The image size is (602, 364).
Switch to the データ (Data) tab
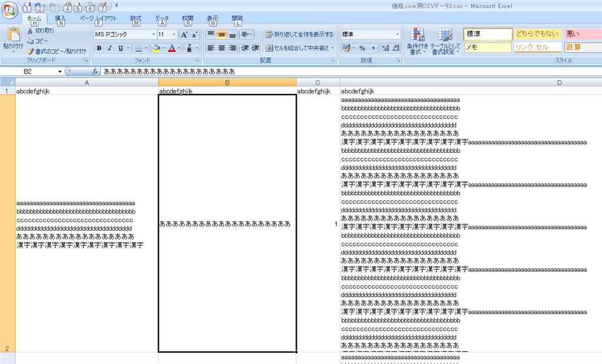pyautogui.click(x=162, y=18)
